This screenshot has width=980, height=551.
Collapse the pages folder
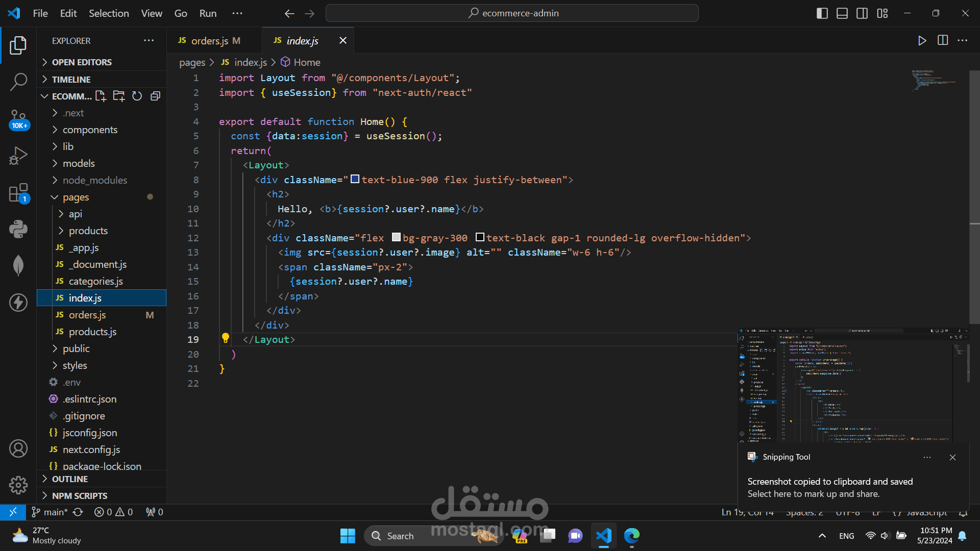(76, 197)
